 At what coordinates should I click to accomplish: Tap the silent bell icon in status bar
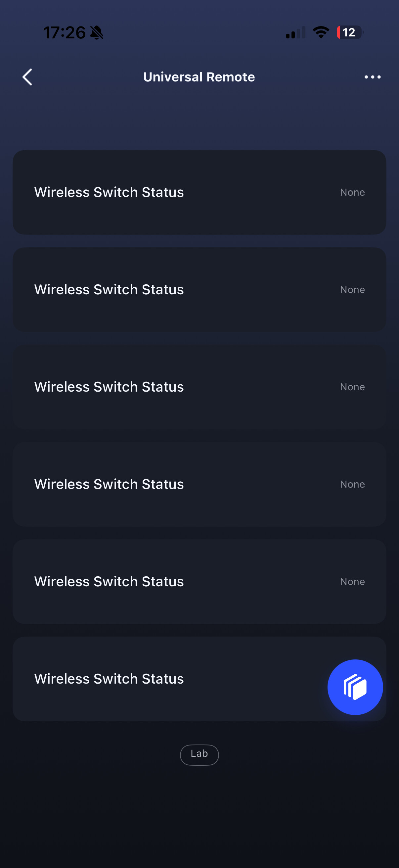click(x=97, y=33)
